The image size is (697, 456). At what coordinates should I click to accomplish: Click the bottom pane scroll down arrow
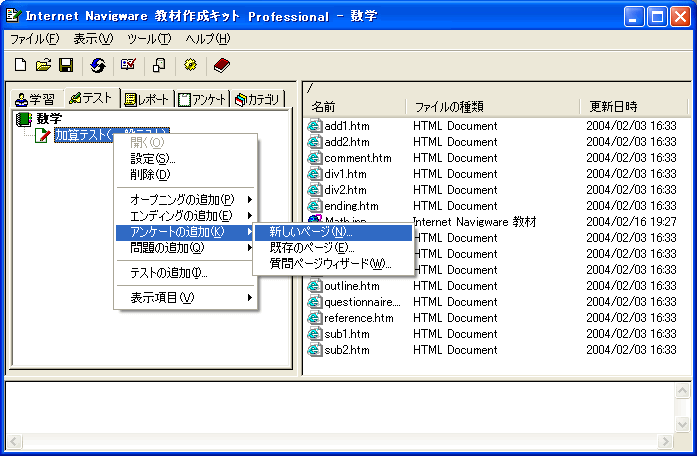682,424
